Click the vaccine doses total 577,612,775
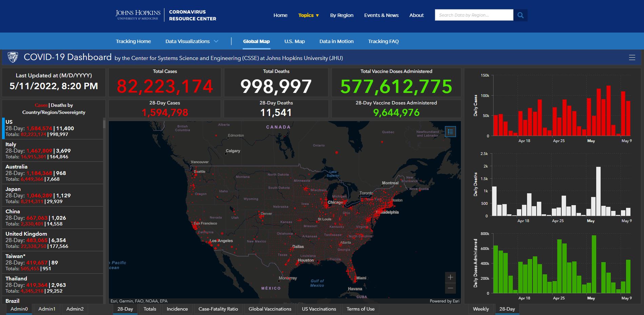644x315 pixels. pyautogui.click(x=396, y=86)
